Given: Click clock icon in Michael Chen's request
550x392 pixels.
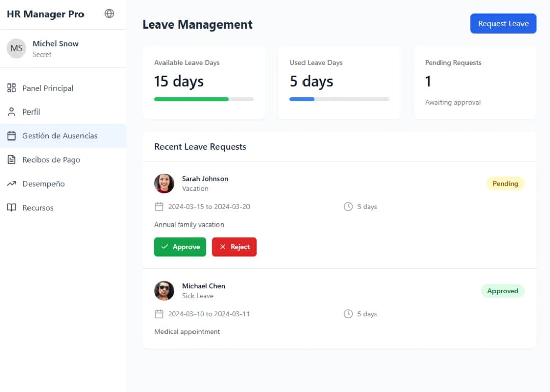Looking at the screenshot, I should tap(348, 314).
